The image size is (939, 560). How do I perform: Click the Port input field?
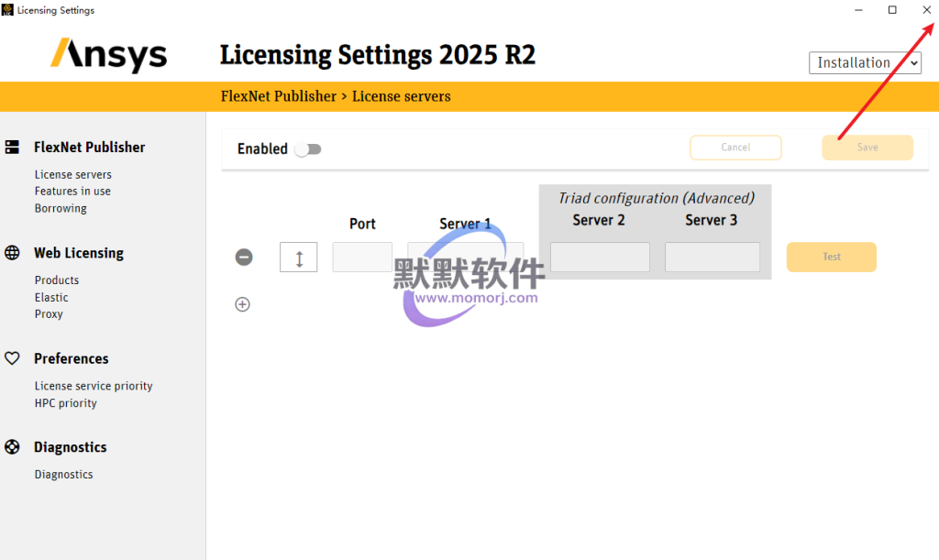(362, 258)
